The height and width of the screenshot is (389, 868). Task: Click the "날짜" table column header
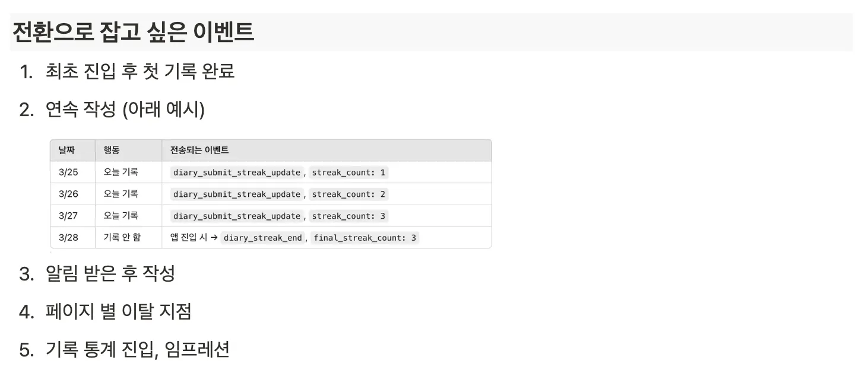(66, 151)
